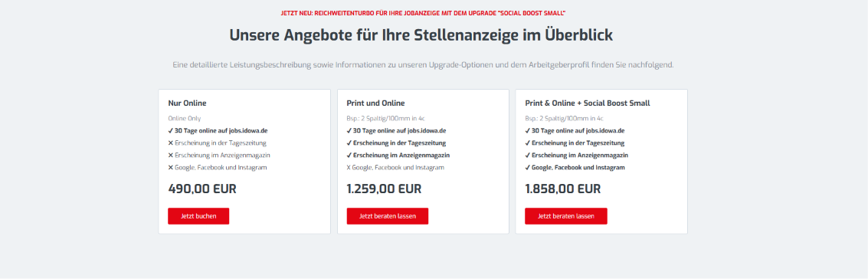Click X icon by Anzeigenmagazin in Nur Online
This screenshot has height=279, width=868.
[x=171, y=156]
